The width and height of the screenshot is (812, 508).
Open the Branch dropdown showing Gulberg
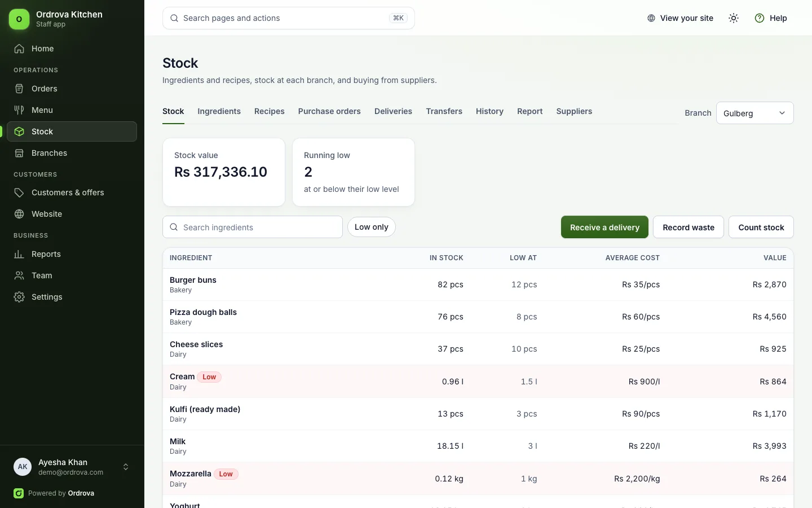point(754,113)
